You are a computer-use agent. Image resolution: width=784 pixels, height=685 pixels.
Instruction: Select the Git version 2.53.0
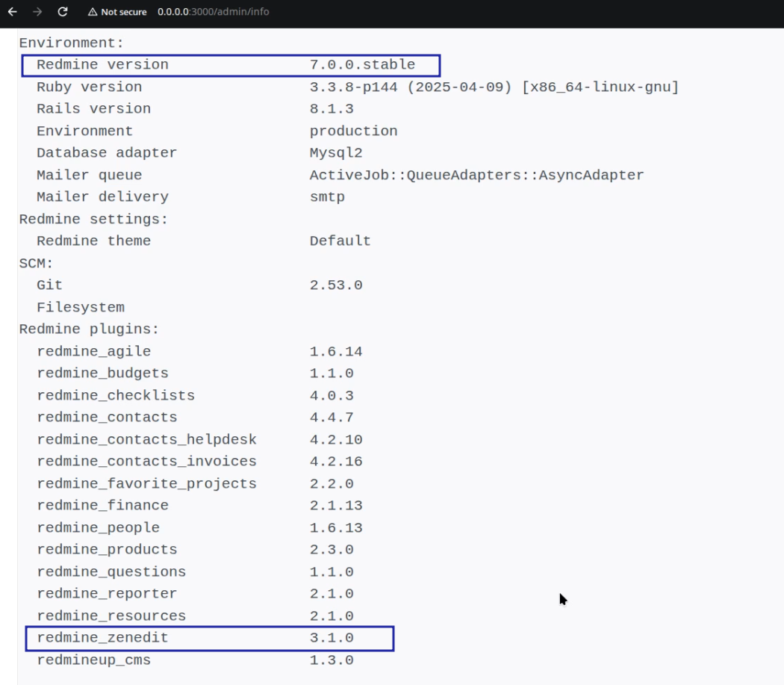coord(336,285)
